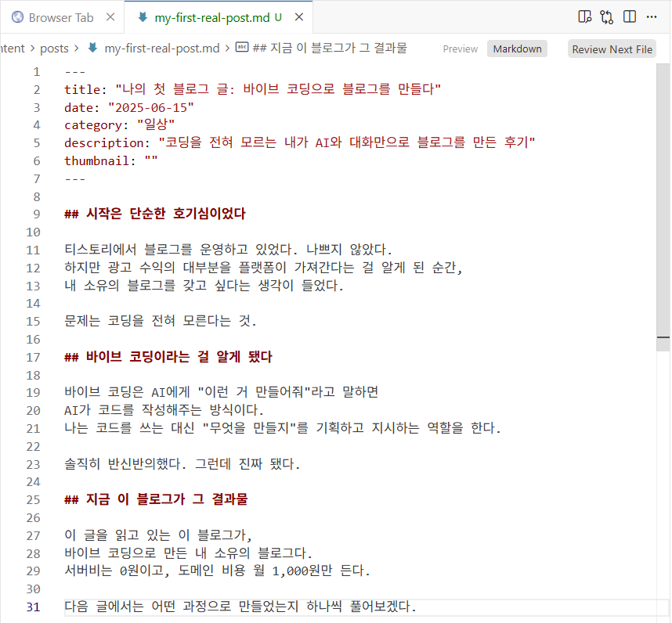Click line number 31 in the gutter
The height and width of the screenshot is (623, 672).
pos(33,607)
